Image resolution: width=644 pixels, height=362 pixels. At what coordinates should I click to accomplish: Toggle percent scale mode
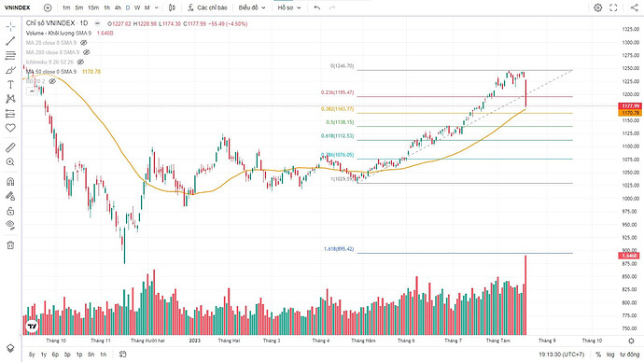[598, 355]
